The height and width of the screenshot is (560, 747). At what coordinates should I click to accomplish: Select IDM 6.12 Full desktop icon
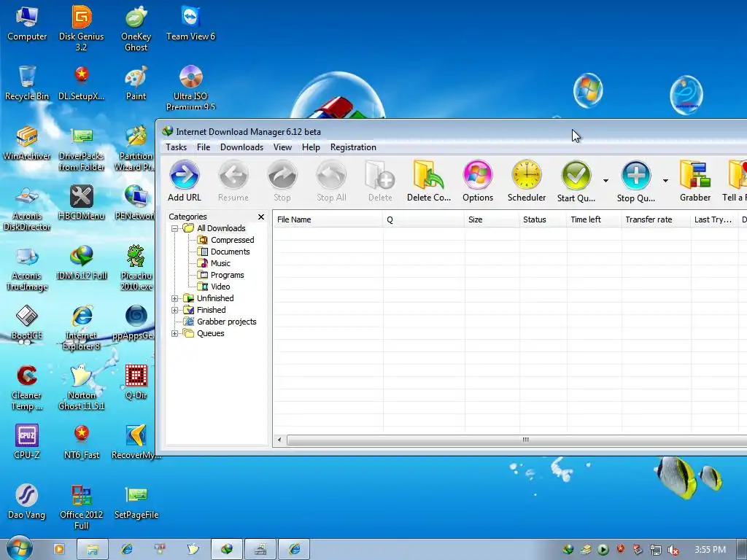coord(82,262)
